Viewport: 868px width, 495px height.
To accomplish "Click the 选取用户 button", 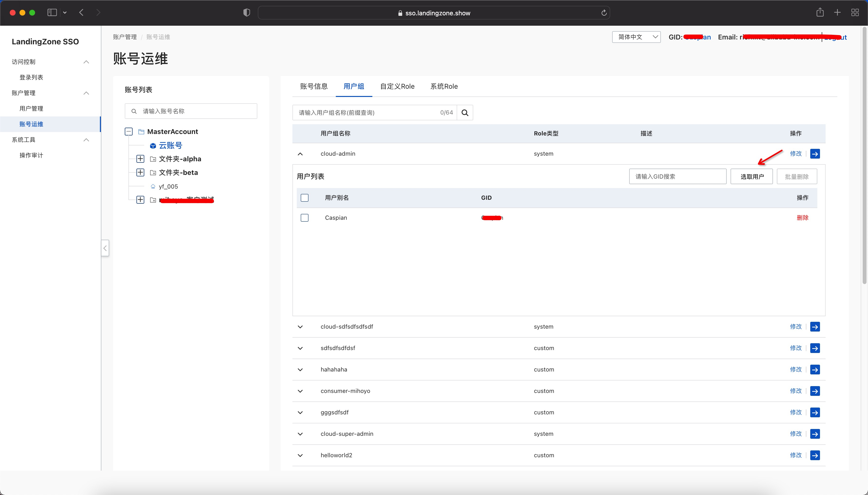I will point(752,176).
